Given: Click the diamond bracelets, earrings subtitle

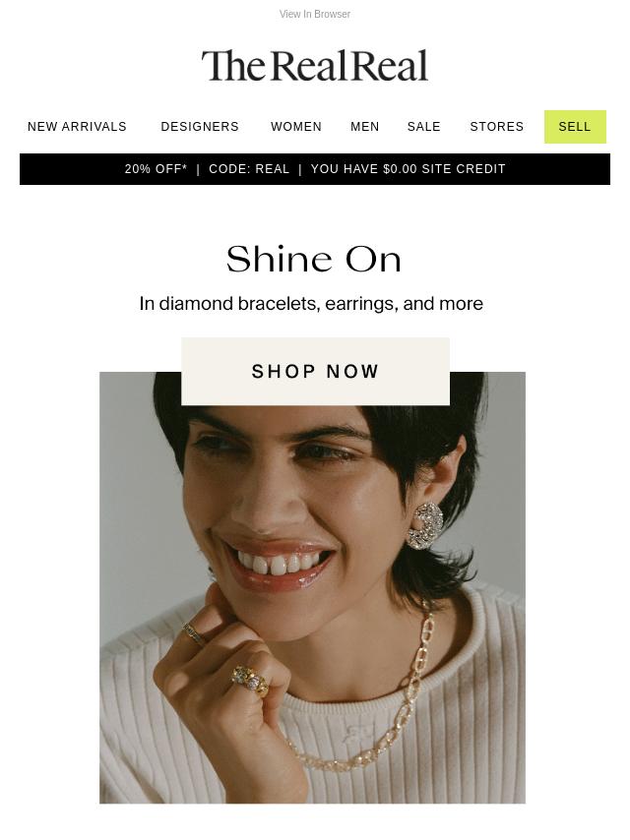Looking at the screenshot, I should coord(311,304).
